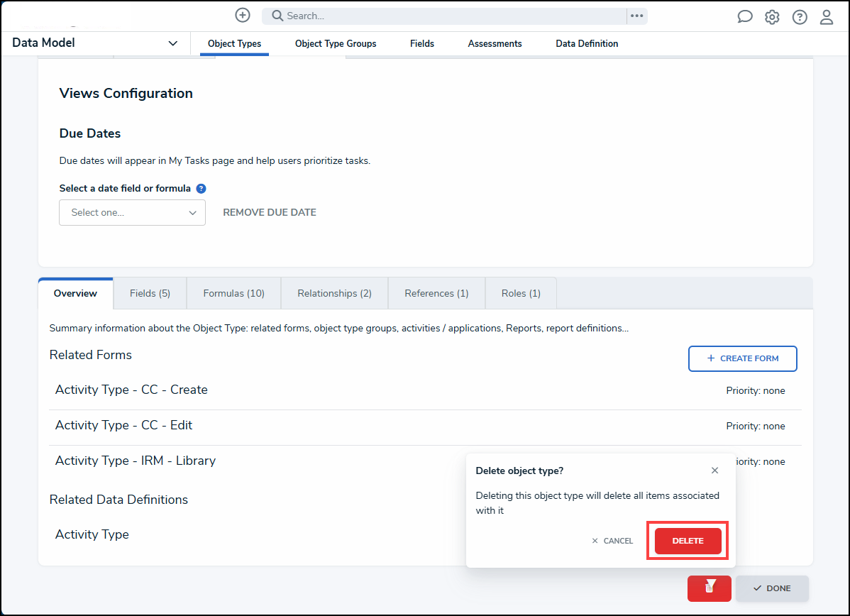Select the Formulas (10) tab
Screen dimensions: 850x616
[x=233, y=293]
